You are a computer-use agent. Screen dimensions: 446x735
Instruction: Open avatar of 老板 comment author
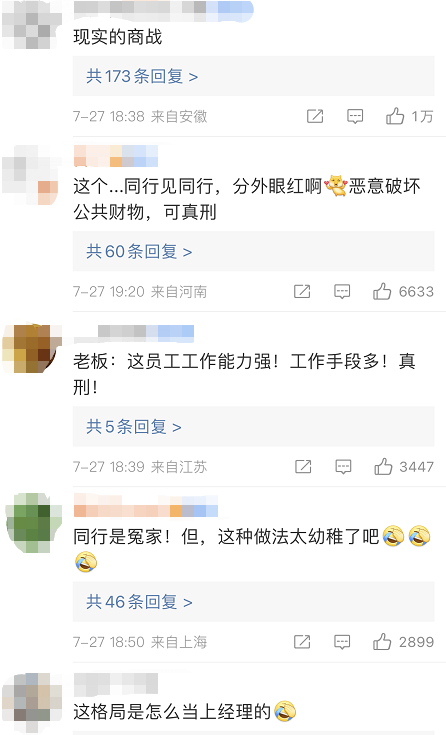(x=32, y=348)
